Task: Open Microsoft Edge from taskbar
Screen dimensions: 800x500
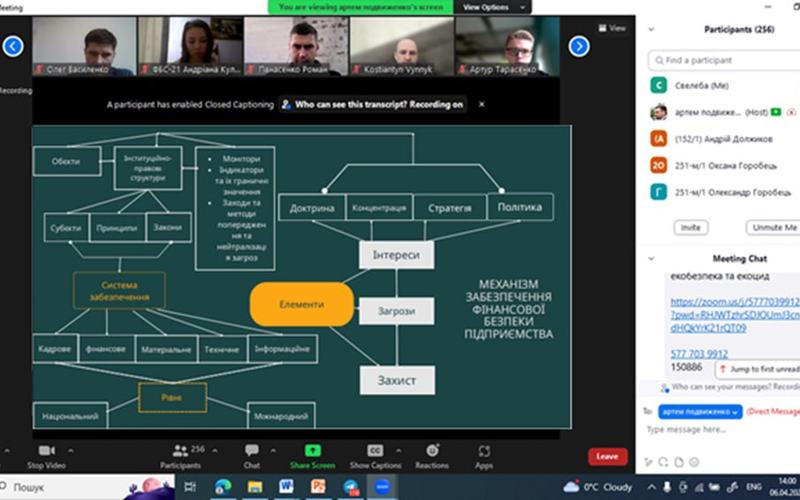Action: click(222, 487)
